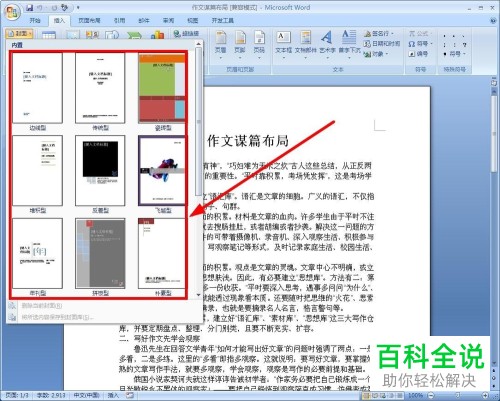Click the zoom in plus button
Viewport: 500px width, 401px height.
click(485, 396)
